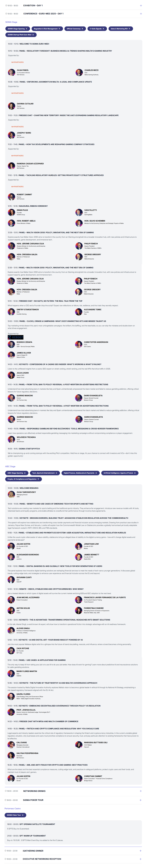Clear the Official Ceremony filter chip
Viewport: 147px width, 868px height.
(82, 29)
